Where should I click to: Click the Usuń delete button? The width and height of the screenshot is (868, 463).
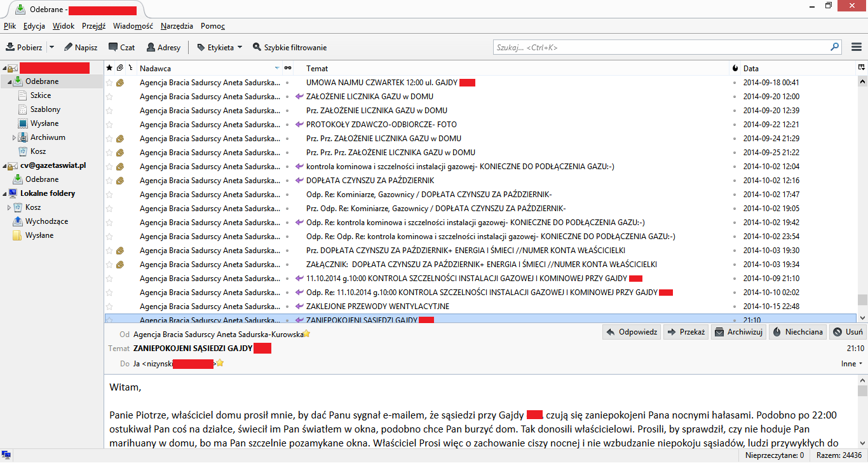(847, 332)
